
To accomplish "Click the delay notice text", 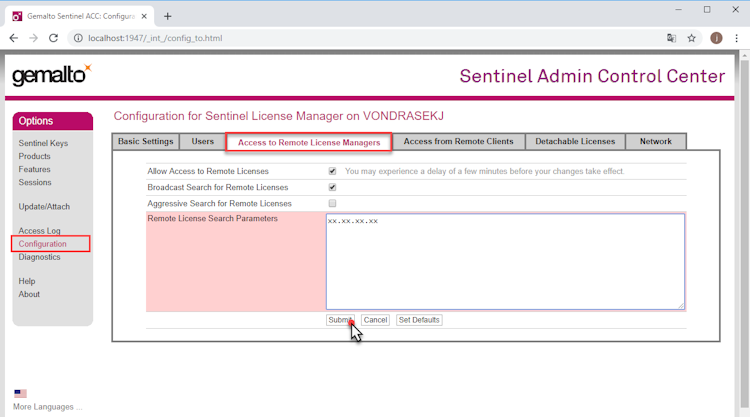I will 485,171.
